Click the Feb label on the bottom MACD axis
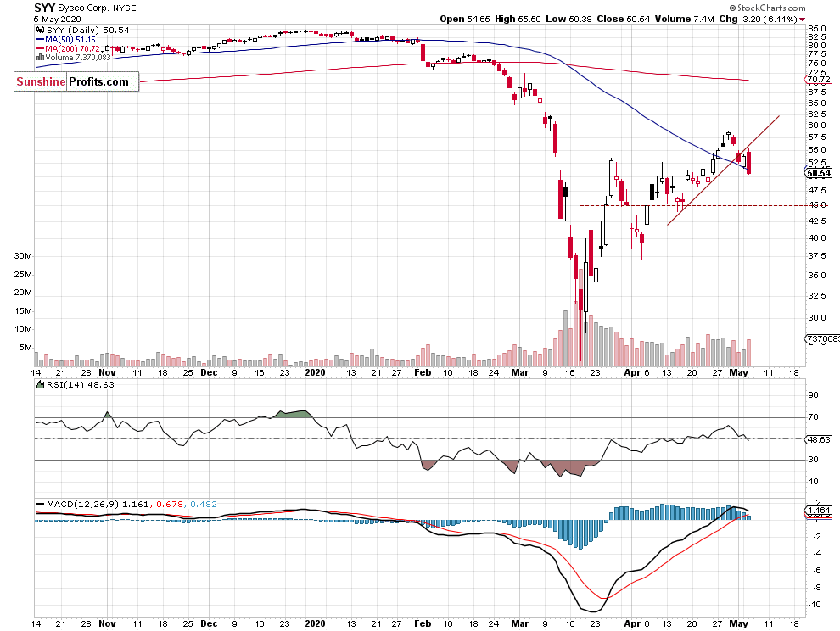840x631 pixels. click(x=423, y=623)
